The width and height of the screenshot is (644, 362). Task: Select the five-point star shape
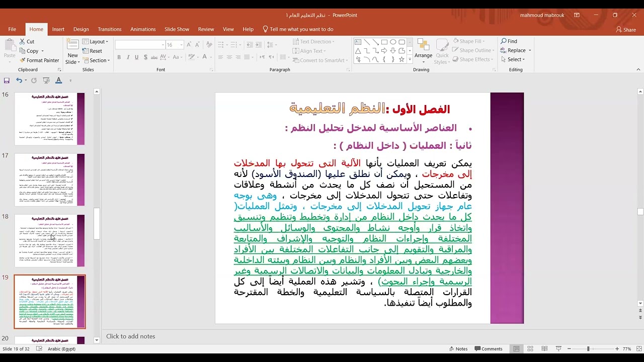coord(401,59)
